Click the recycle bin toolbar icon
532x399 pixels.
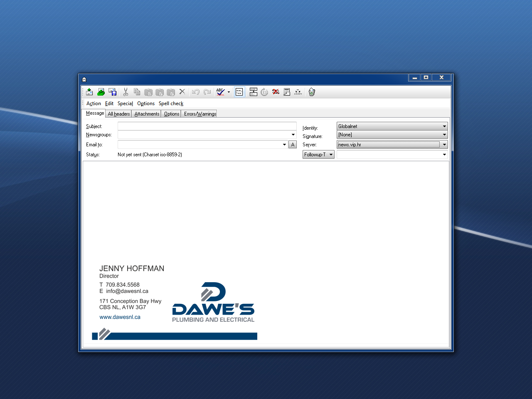point(312,92)
